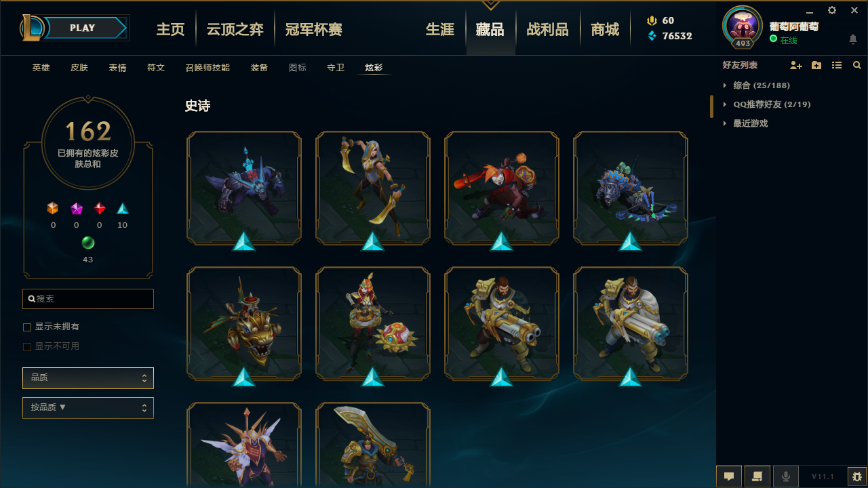Open the 按品质 sort dropdown
The height and width of the screenshot is (488, 868).
coord(88,408)
